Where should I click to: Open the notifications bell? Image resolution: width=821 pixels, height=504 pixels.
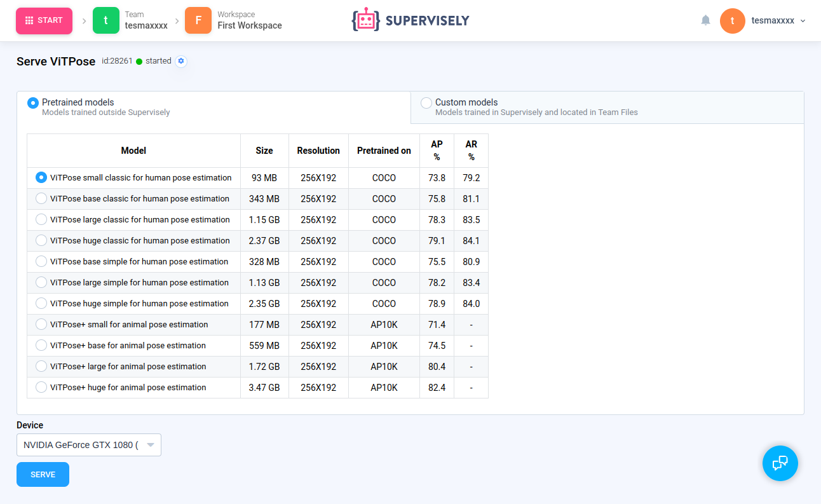point(705,20)
